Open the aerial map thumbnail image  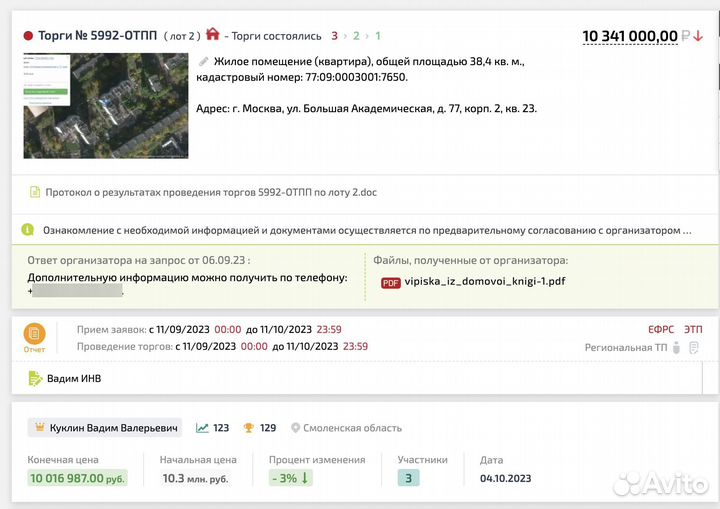point(105,106)
